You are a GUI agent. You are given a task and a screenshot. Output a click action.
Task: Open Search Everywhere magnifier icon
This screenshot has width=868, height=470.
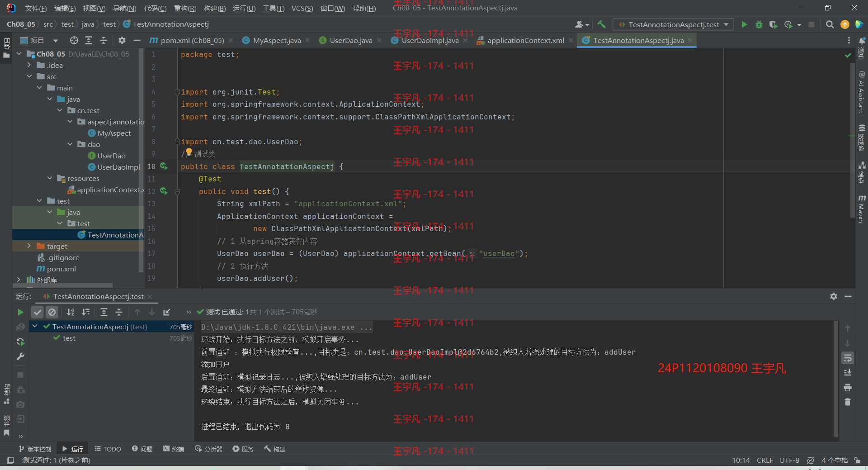pyautogui.click(x=830, y=24)
